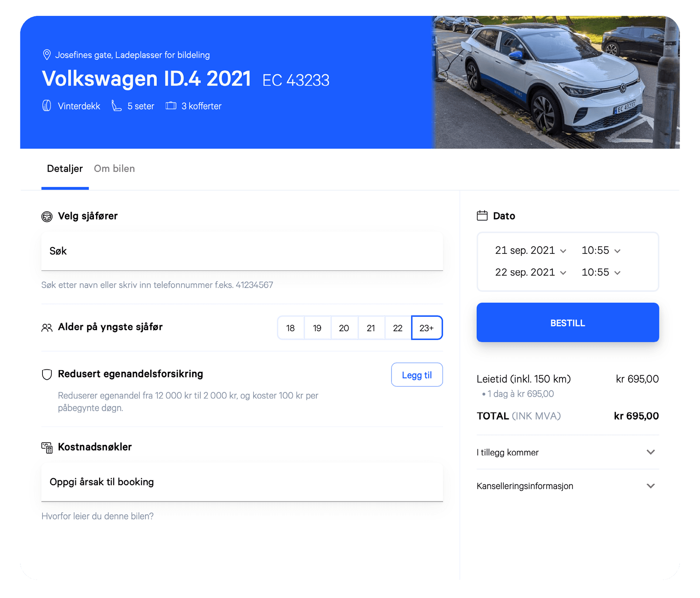
Task: Expand the Kanselleringsinformasjon section
Action: (x=567, y=486)
